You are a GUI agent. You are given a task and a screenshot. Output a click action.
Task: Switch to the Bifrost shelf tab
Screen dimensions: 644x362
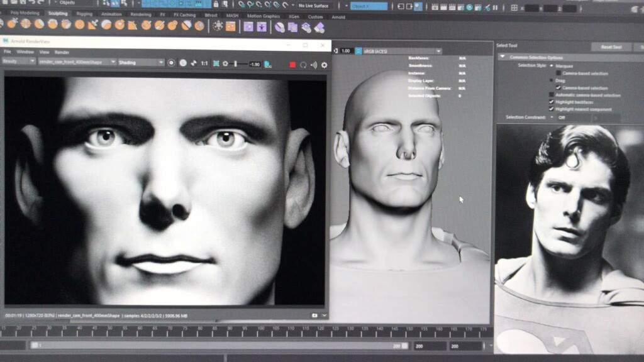click(211, 15)
